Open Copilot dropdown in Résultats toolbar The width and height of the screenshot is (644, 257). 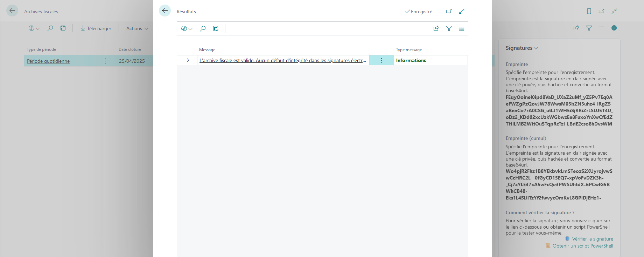pyautogui.click(x=187, y=28)
